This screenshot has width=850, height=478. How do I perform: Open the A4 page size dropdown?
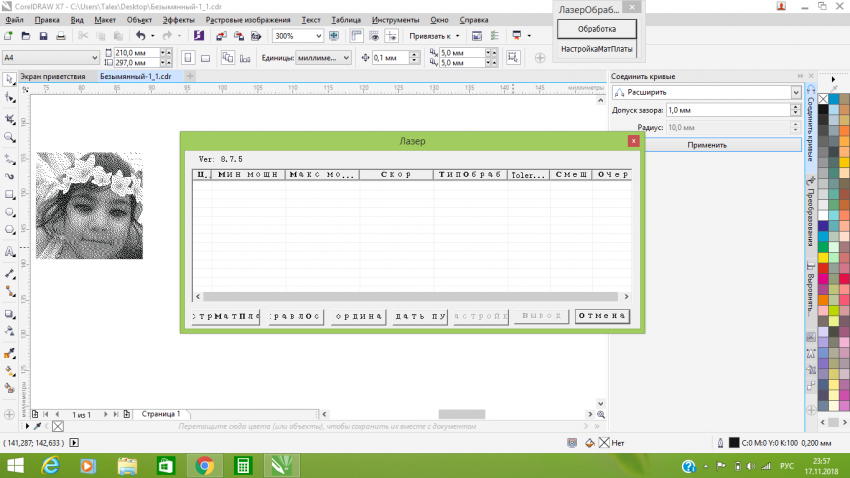click(x=90, y=58)
